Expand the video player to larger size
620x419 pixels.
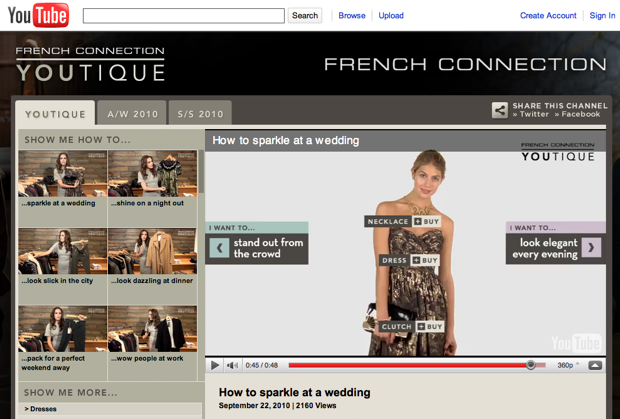pyautogui.click(x=595, y=365)
